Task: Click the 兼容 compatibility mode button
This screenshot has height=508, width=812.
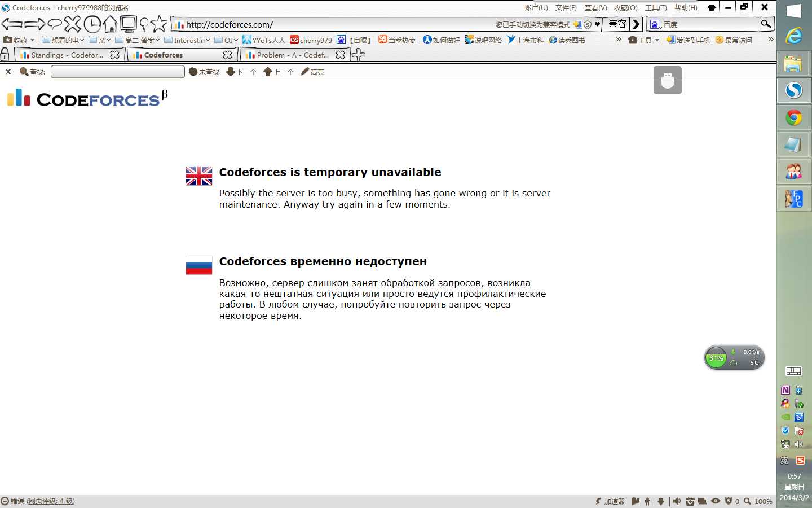Action: tap(617, 24)
